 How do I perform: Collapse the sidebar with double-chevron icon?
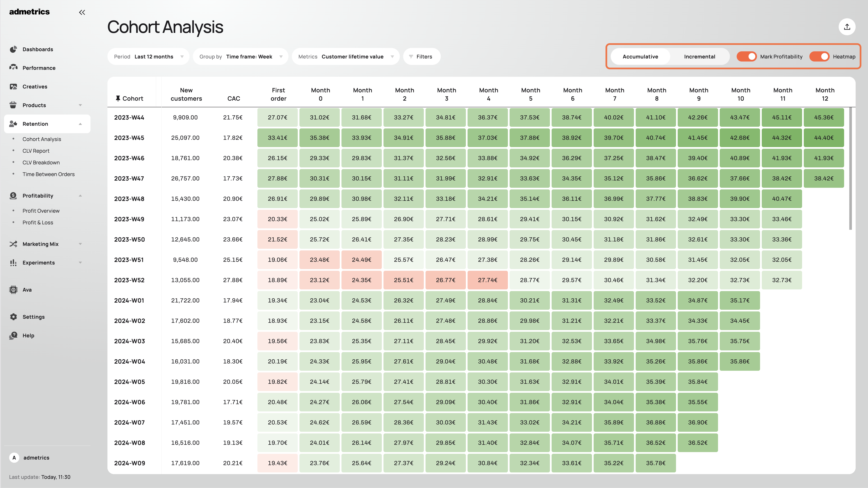coord(82,13)
